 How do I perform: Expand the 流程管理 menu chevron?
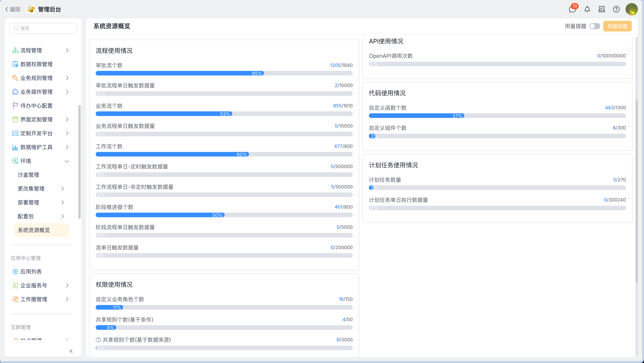click(67, 51)
